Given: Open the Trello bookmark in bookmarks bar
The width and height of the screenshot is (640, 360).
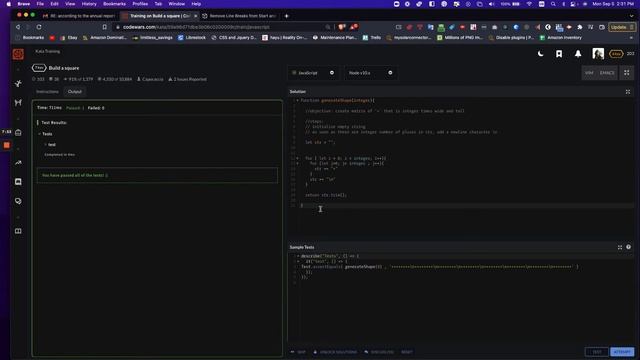Looking at the screenshot, I should pyautogui.click(x=372, y=38).
